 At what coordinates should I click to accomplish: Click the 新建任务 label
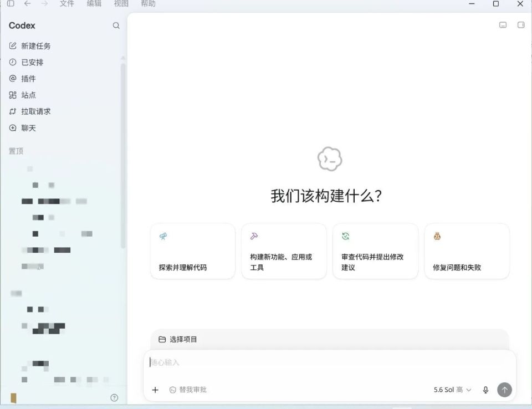click(x=36, y=46)
